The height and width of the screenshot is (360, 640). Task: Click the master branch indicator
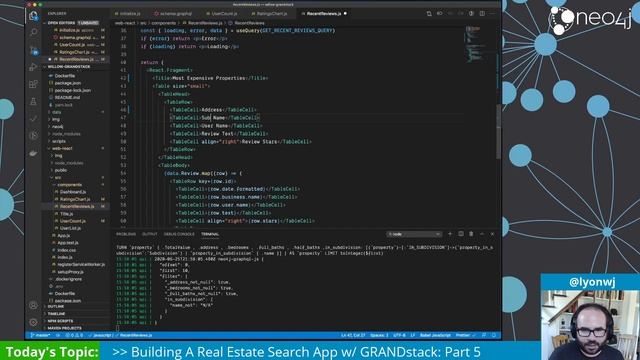coord(40,335)
